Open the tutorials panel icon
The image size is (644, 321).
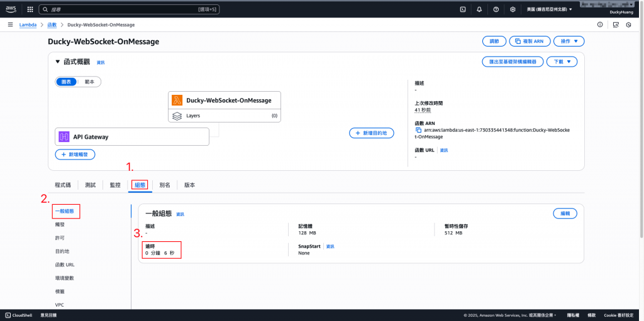coord(615,24)
